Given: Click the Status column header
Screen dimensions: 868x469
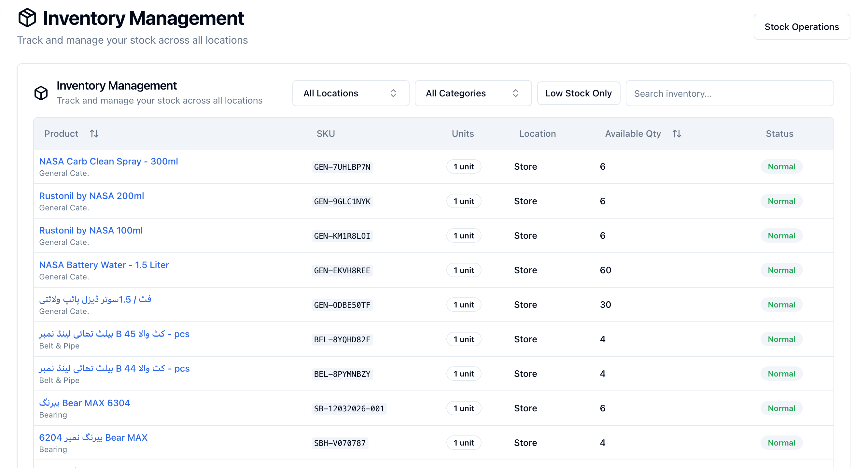Looking at the screenshot, I should 779,134.
